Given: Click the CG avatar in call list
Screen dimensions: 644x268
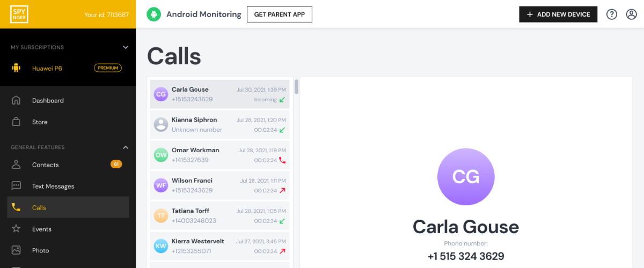Looking at the screenshot, I should pos(161,94).
